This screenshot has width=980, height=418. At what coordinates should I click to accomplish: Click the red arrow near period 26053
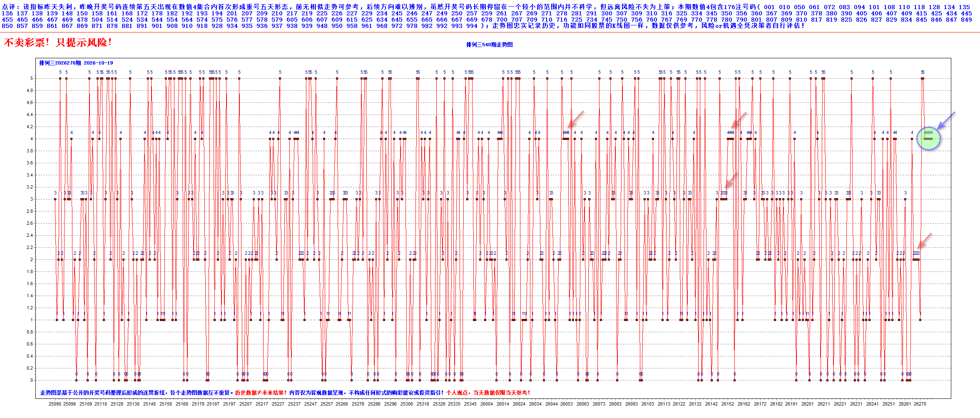point(576,119)
